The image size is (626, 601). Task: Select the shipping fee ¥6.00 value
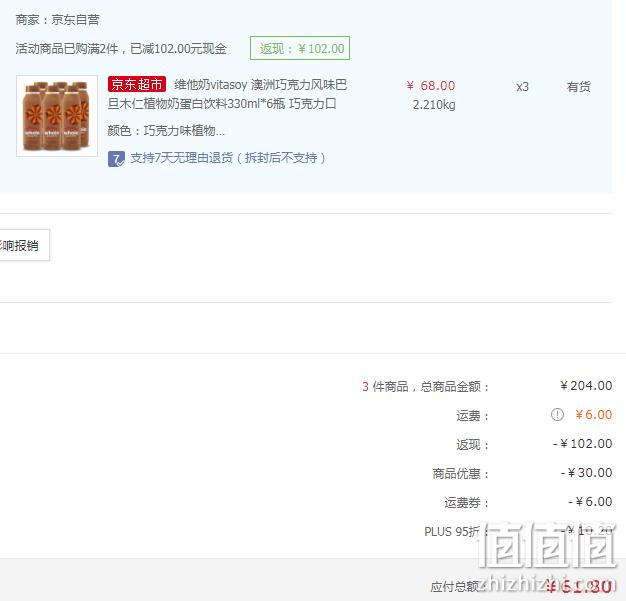click(x=594, y=415)
